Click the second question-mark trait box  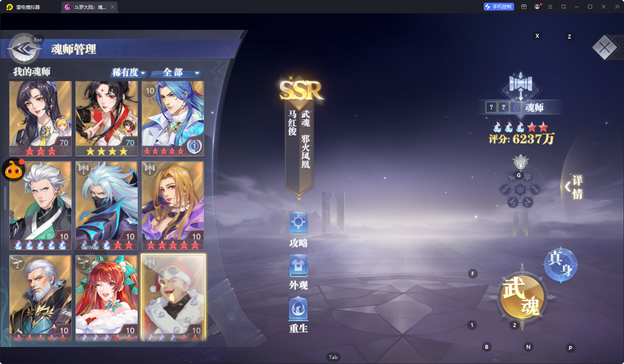tap(503, 107)
